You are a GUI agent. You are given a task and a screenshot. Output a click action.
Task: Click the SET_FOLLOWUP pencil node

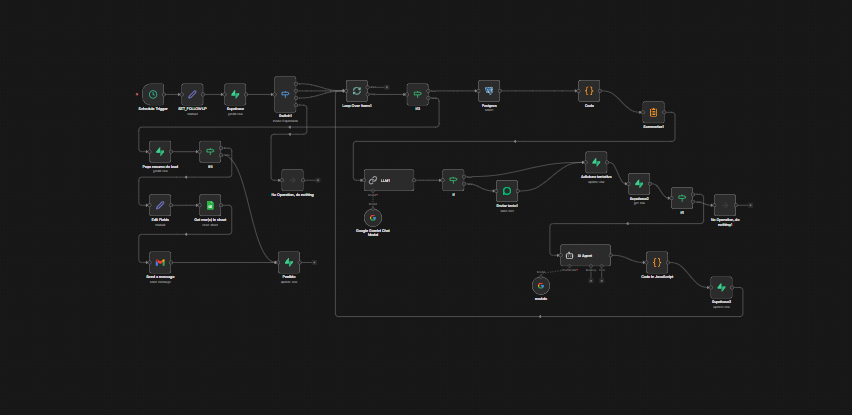coord(193,93)
